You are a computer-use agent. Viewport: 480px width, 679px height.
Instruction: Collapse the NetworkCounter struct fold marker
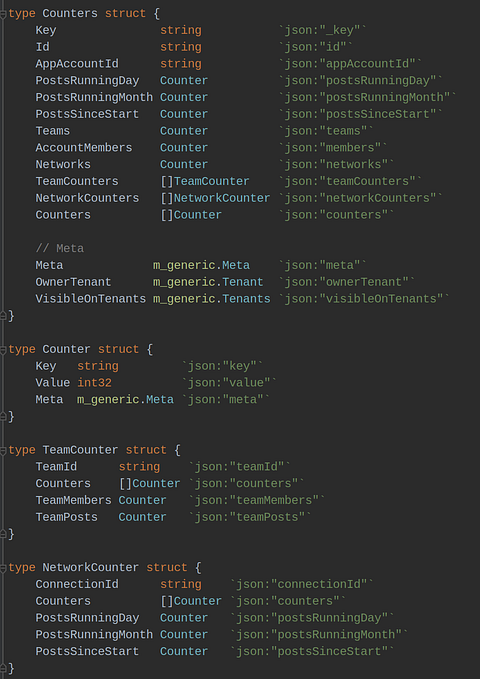[3, 568]
